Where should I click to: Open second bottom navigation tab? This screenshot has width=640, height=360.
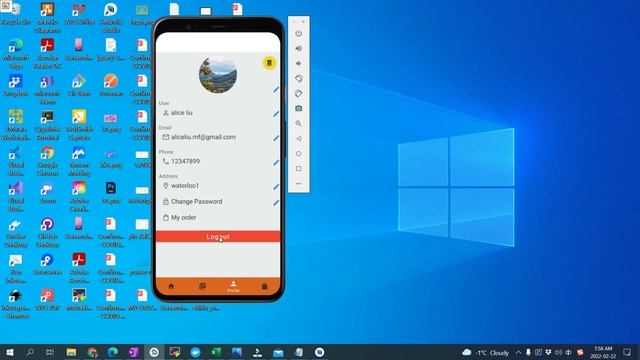click(202, 286)
